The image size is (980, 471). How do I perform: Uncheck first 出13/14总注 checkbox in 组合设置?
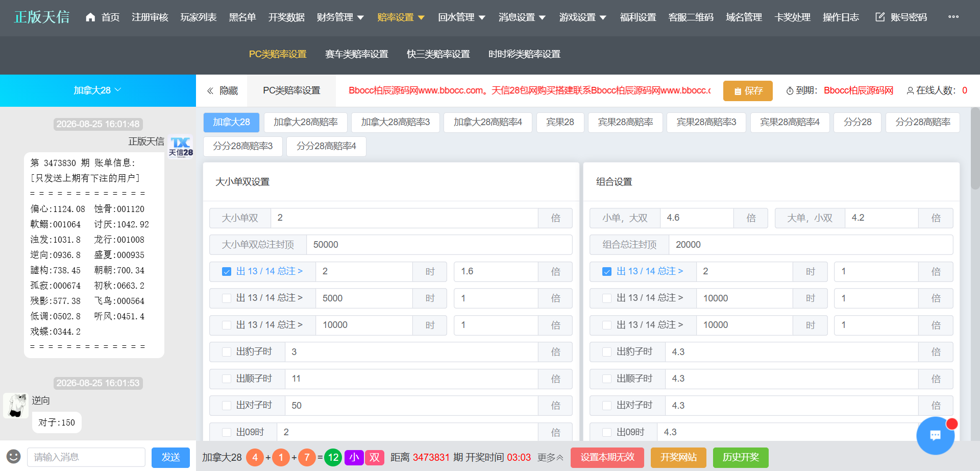coord(607,272)
